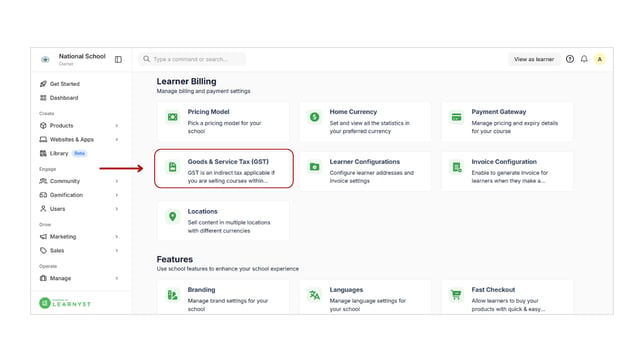
Task: Open the user avatar 'A' menu
Action: tap(600, 59)
